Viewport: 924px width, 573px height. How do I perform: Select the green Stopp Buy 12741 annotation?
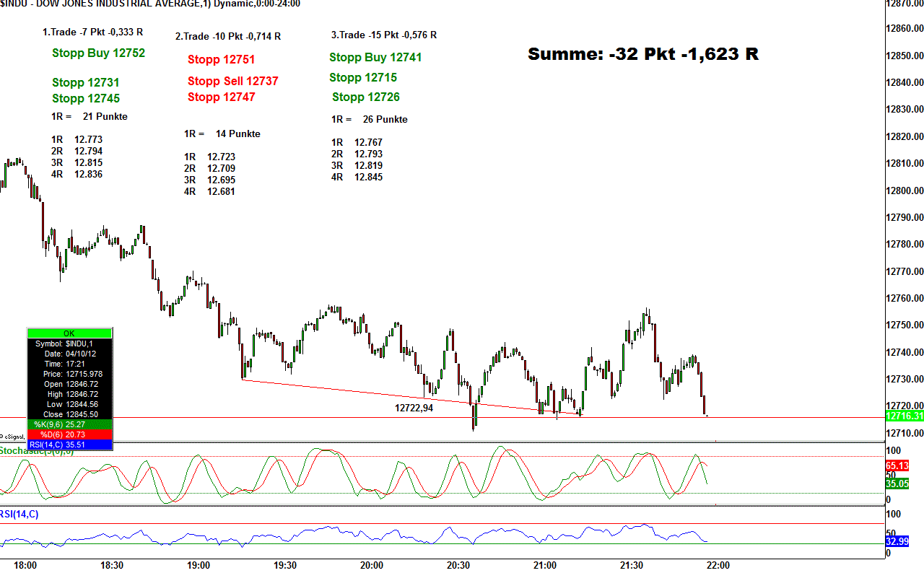[375, 57]
